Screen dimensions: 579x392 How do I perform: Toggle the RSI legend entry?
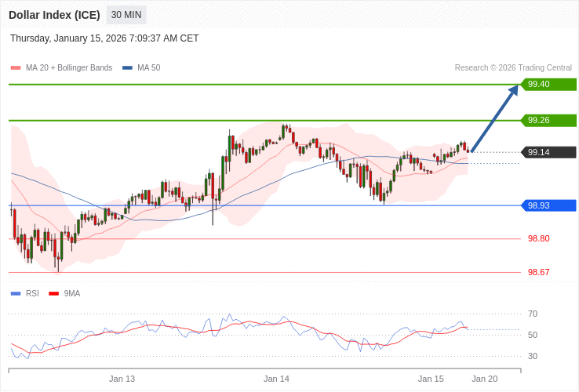pyautogui.click(x=32, y=294)
